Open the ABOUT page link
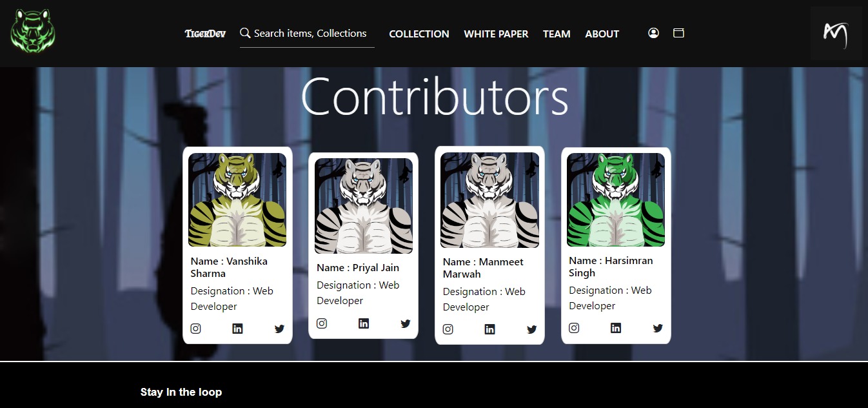Viewport: 868px width, 408px height. 602,34
